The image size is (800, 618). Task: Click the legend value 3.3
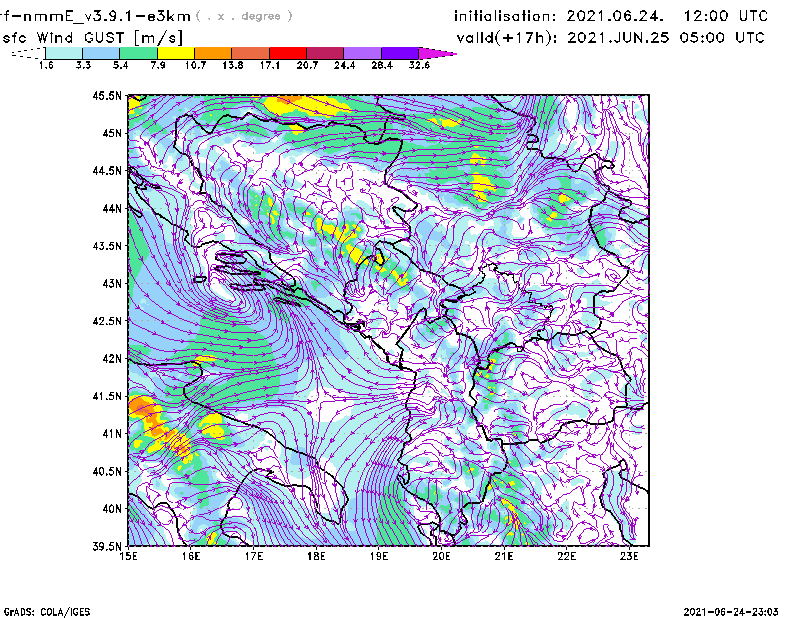pyautogui.click(x=83, y=65)
